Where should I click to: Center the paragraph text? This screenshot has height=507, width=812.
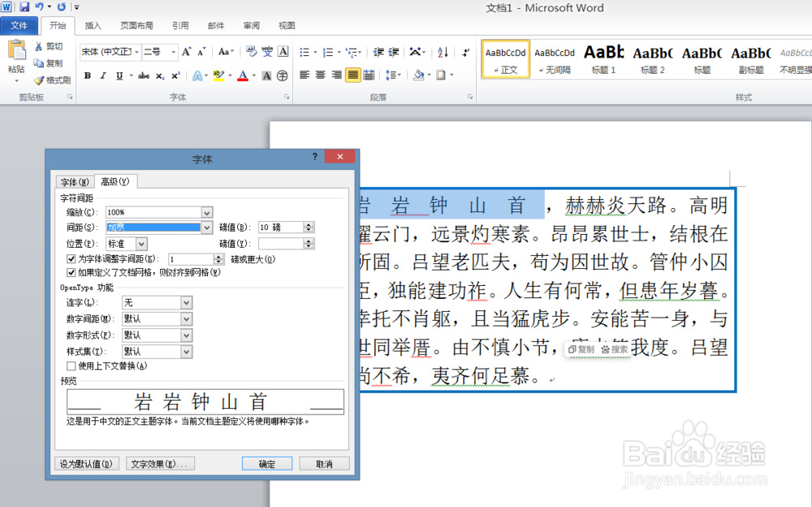(x=321, y=76)
